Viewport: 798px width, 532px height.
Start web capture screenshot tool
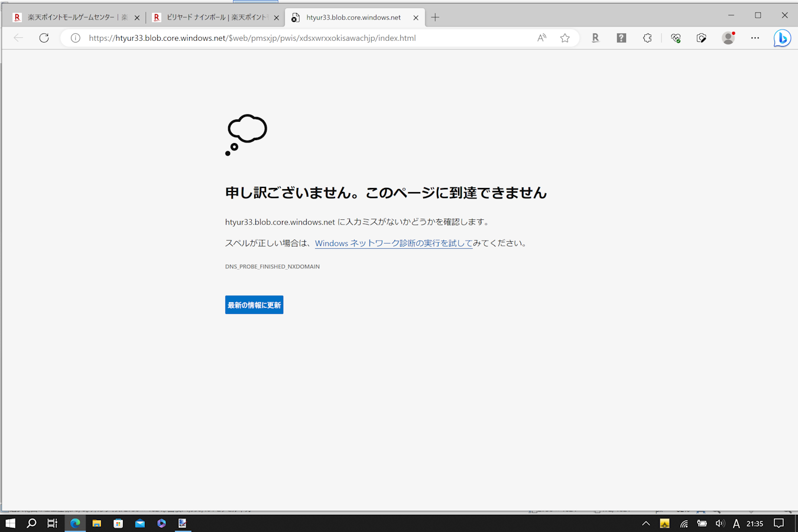702,38
